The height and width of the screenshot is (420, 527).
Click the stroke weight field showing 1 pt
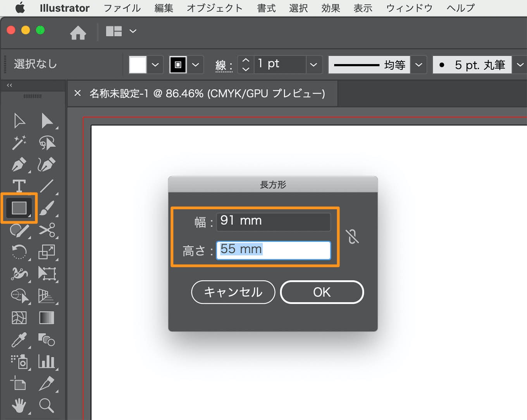coord(280,65)
